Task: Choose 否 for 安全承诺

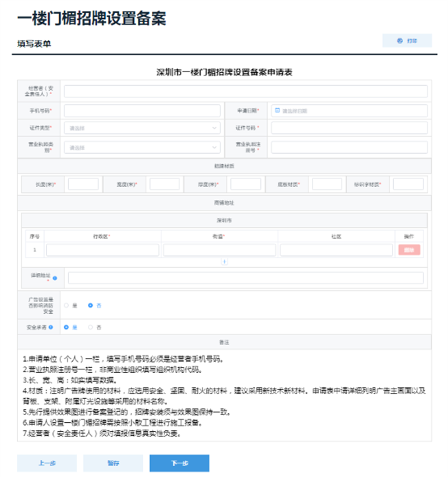Action: tap(91, 327)
